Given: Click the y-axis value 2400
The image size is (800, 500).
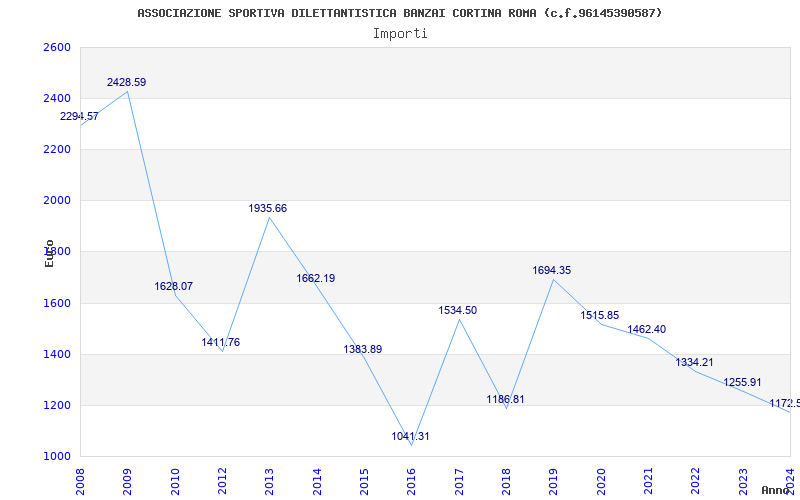Looking at the screenshot, I should coord(55,98).
